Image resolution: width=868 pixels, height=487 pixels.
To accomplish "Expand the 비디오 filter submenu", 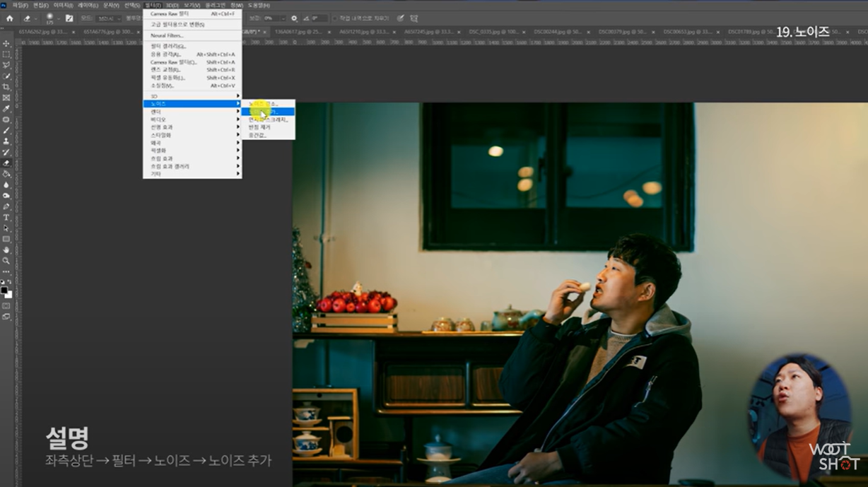I will tap(192, 119).
